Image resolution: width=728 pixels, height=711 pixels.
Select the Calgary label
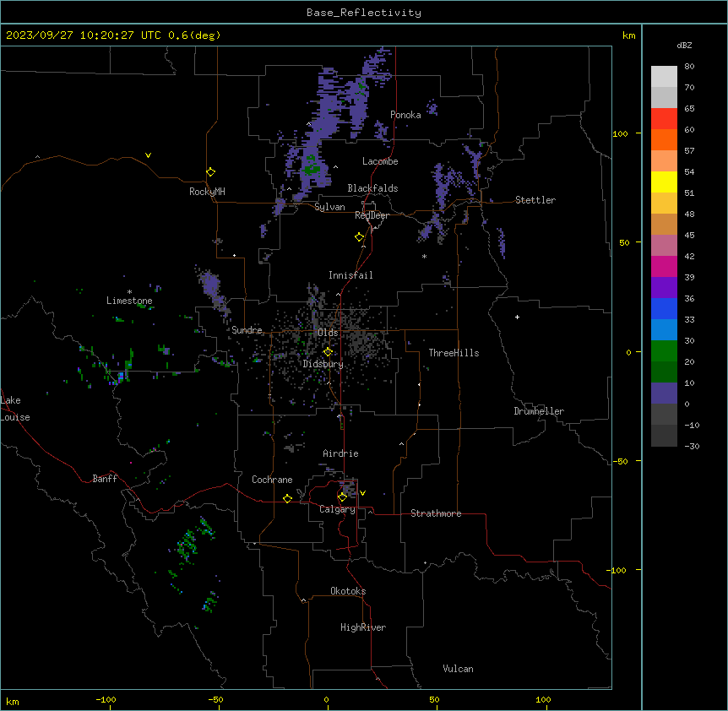337,509
